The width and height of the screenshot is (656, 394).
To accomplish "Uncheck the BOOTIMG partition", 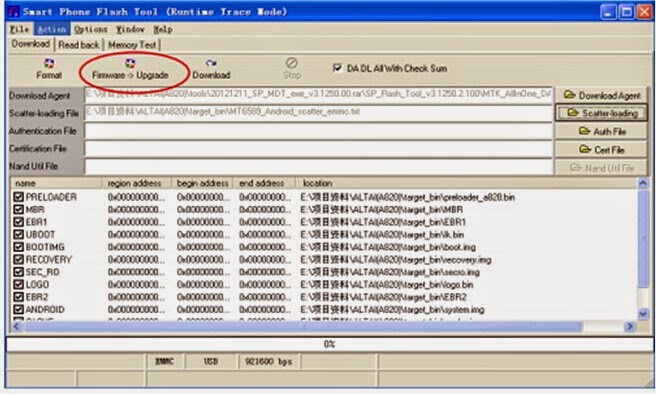I will point(18,247).
